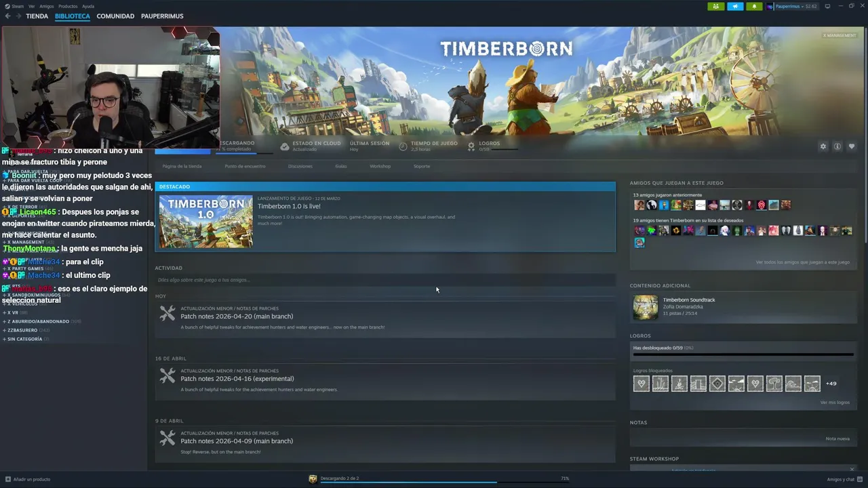Open the green friends button
The height and width of the screenshot is (488, 868).
[716, 6]
